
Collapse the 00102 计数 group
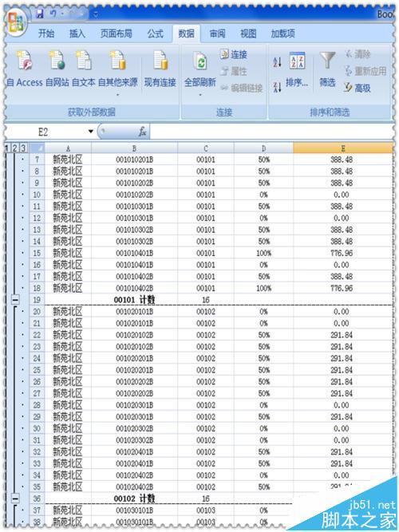15,499
